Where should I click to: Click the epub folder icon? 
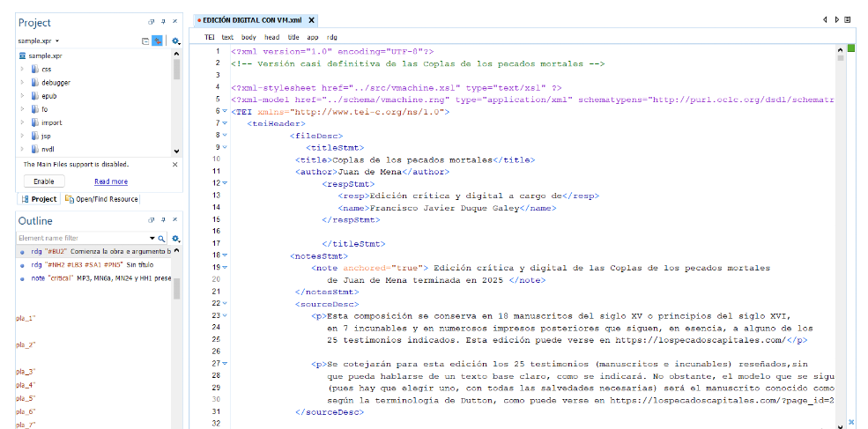35,96
